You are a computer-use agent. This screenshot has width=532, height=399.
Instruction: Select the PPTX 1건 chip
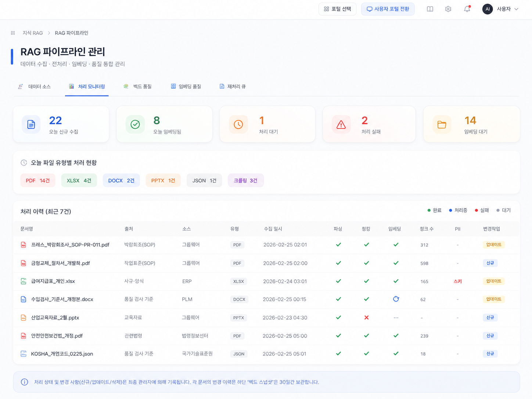coord(163,180)
